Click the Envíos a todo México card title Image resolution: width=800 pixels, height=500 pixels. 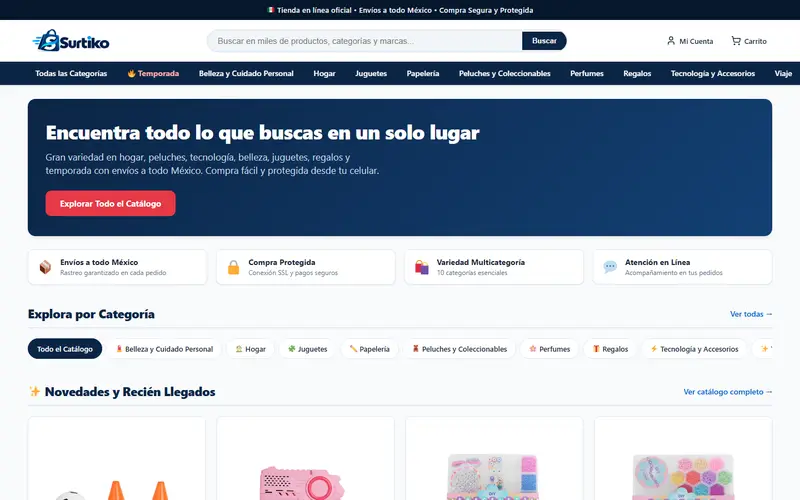pos(99,262)
